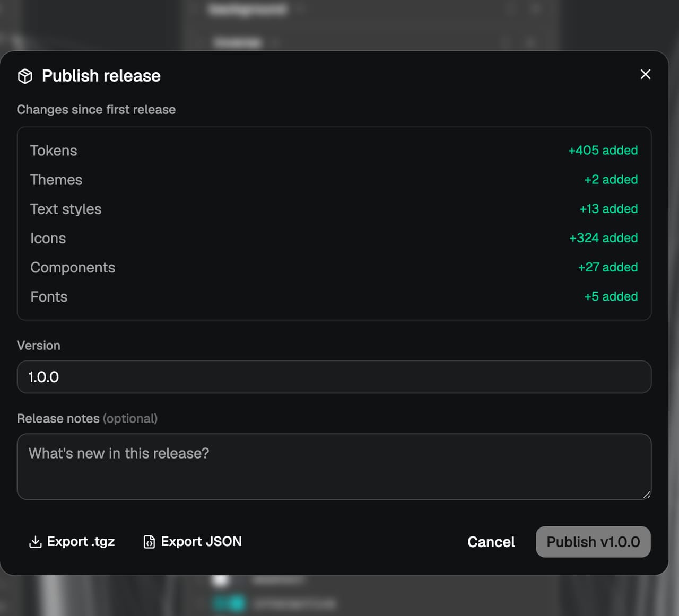The height and width of the screenshot is (616, 679).
Task: Export the release as JSON
Action: point(193,542)
